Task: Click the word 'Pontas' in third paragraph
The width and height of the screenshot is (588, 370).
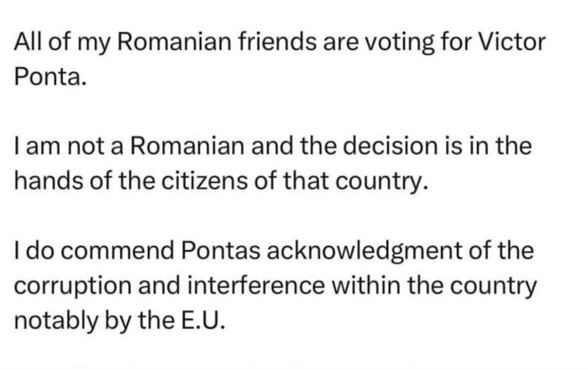Action: click(x=220, y=251)
